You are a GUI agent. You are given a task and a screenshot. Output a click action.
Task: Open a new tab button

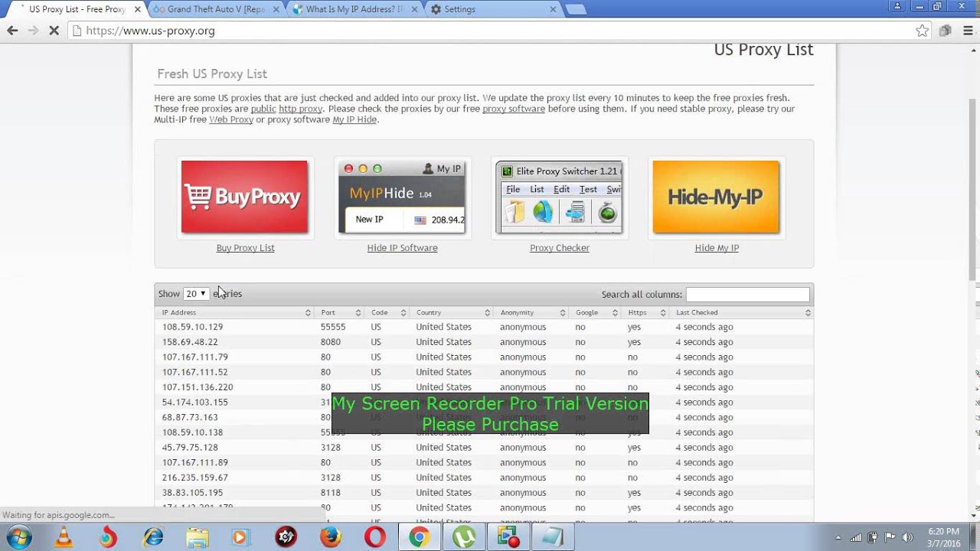[x=576, y=9]
